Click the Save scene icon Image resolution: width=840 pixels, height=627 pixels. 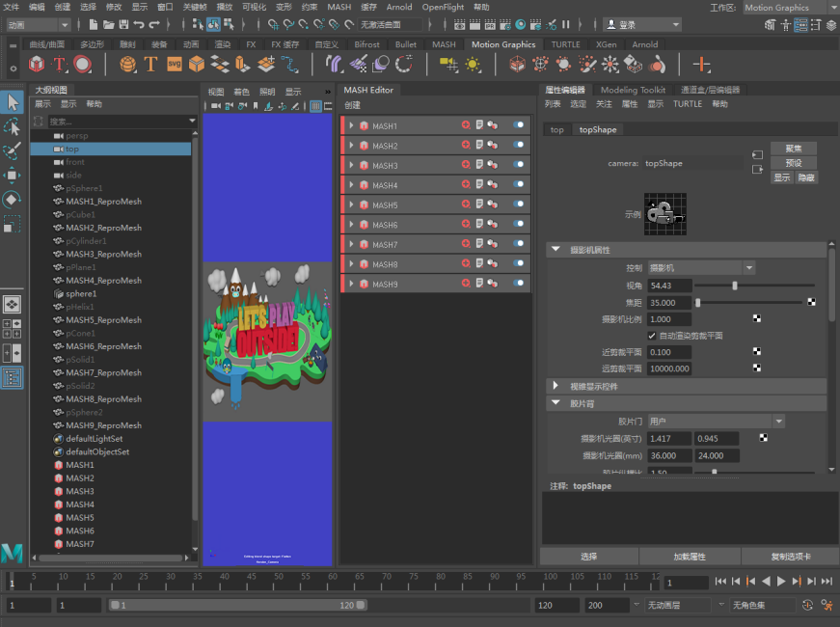pos(123,24)
